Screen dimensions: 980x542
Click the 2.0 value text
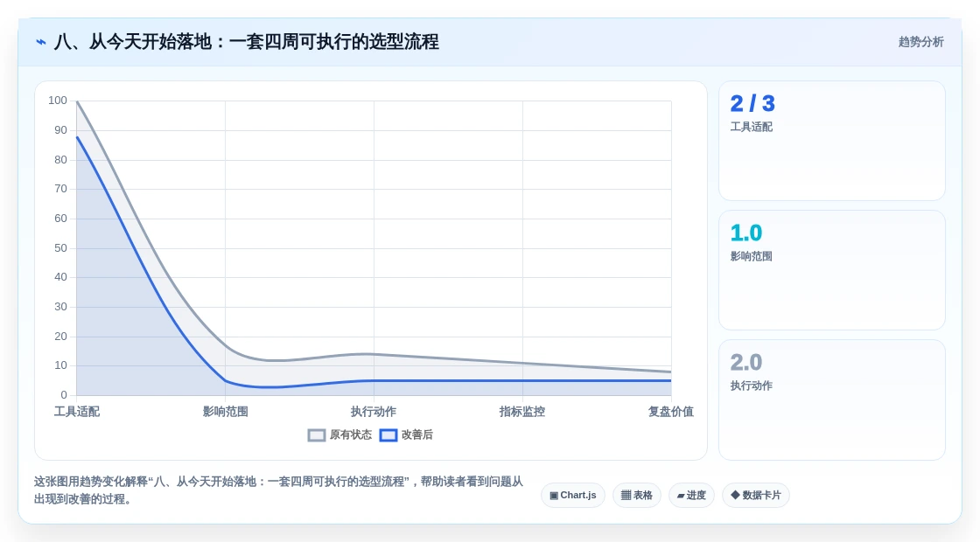pos(746,362)
